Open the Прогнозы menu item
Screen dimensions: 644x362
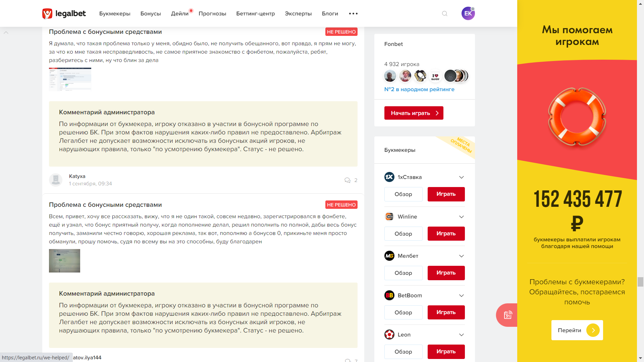click(212, 14)
